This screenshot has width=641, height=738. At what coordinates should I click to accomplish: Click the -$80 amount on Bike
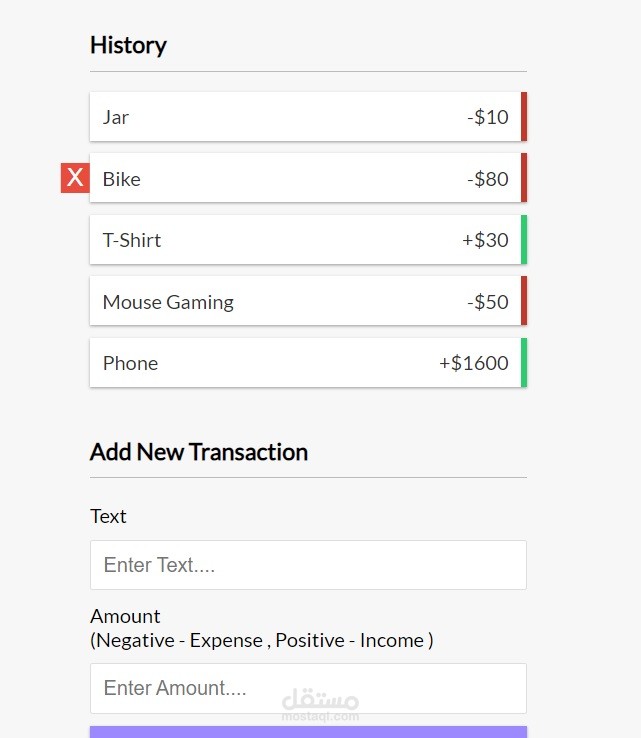(x=487, y=179)
